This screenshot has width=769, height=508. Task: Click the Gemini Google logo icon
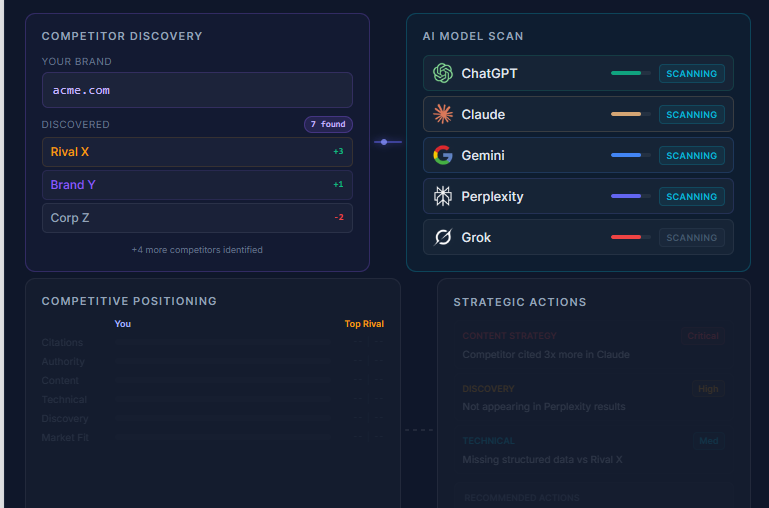tap(443, 155)
